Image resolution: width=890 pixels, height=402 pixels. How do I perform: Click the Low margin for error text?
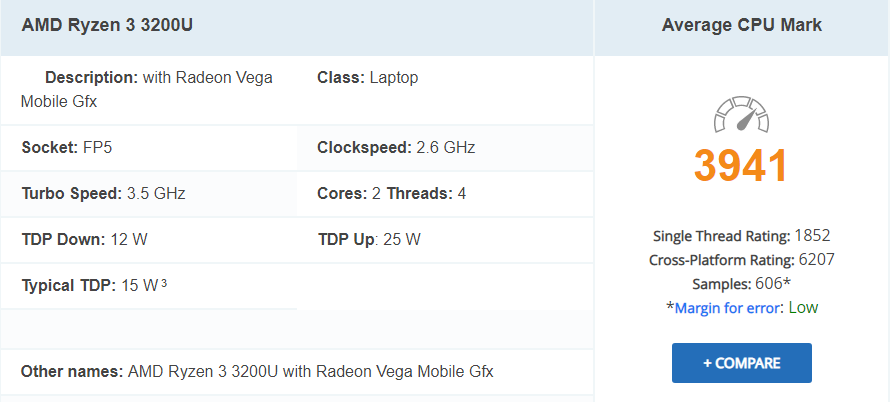(x=803, y=308)
